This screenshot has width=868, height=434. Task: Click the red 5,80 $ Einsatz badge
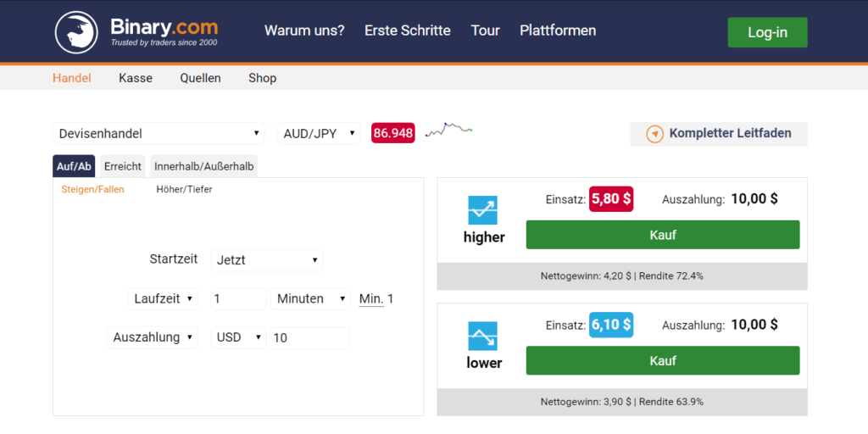tap(611, 198)
